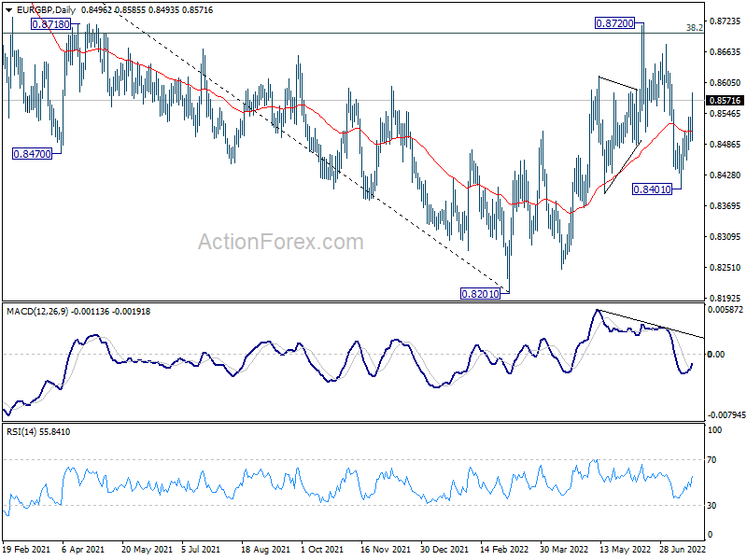Click the 0.87235 price axis value

click(x=726, y=21)
